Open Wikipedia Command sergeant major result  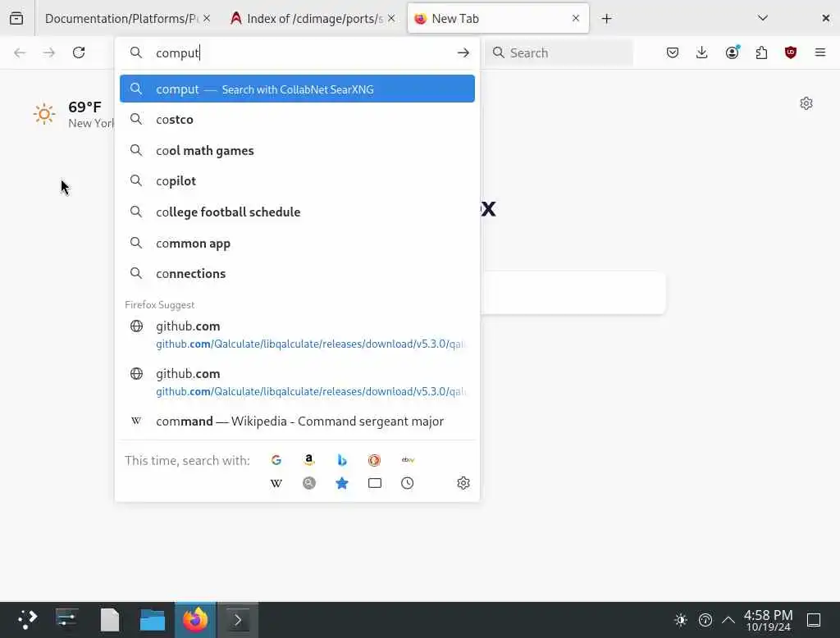coord(297,422)
